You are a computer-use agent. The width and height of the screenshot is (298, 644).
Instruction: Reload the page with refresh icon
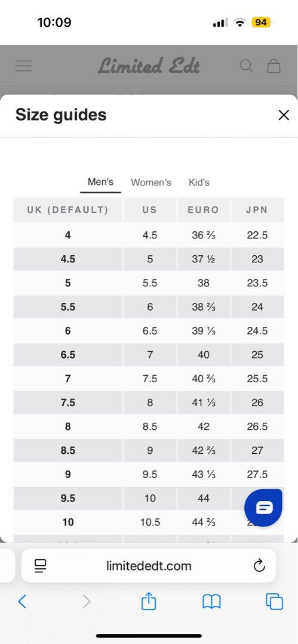(x=259, y=566)
